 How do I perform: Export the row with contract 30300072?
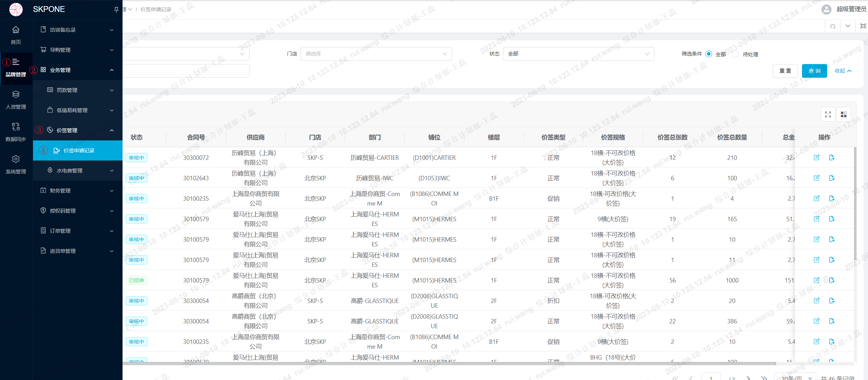coord(832,157)
